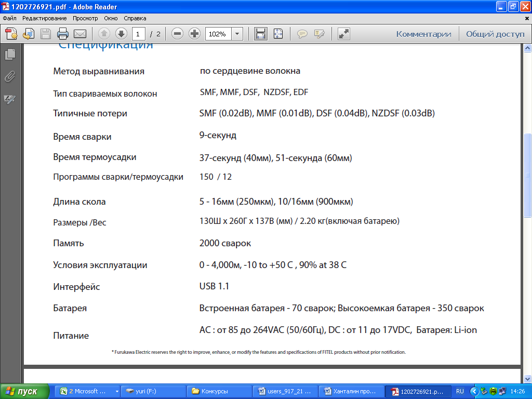This screenshot has height=399, width=532.
Task: Open the Комментарии panel
Action: tap(423, 34)
